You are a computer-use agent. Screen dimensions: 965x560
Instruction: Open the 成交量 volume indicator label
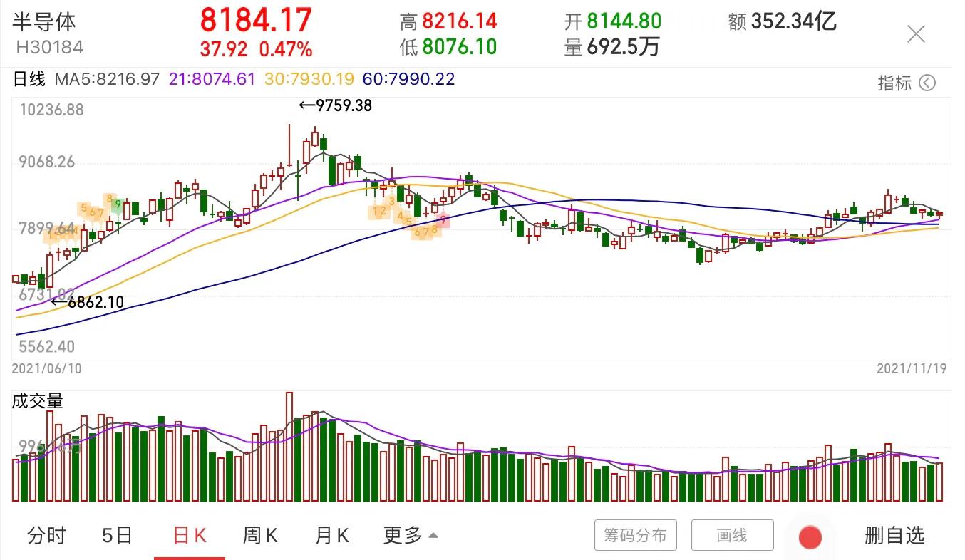[x=38, y=401]
